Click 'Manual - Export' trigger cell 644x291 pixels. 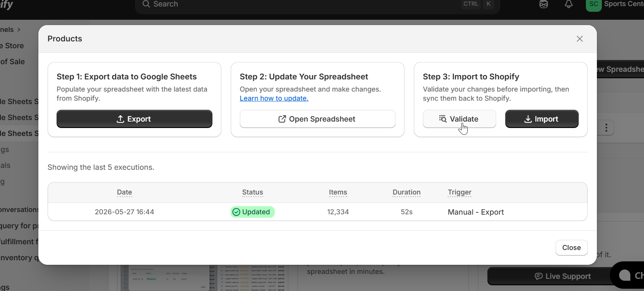coord(476,212)
